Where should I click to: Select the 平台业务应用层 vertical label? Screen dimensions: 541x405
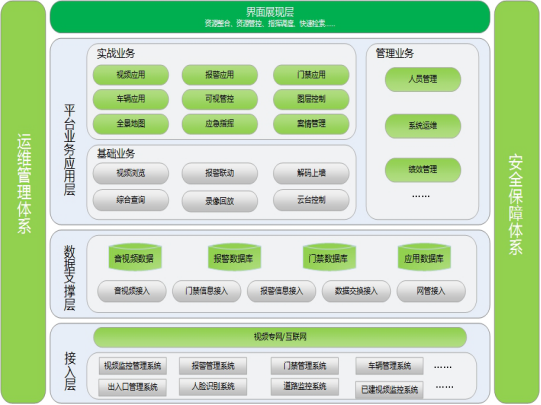[x=70, y=150]
